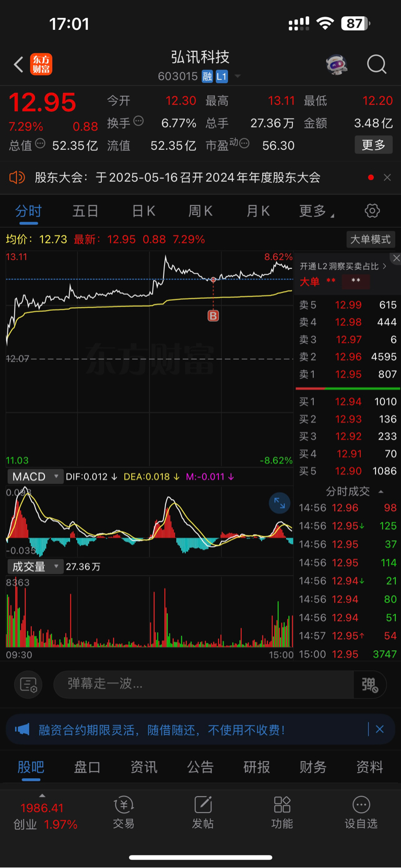
Task: Tap the 15:00 trade row 3747
Action: coord(348,654)
